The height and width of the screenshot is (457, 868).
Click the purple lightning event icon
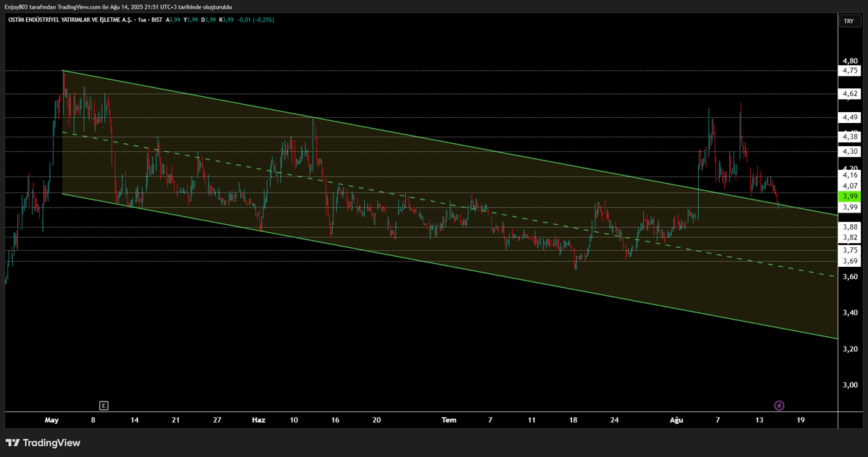pos(779,406)
